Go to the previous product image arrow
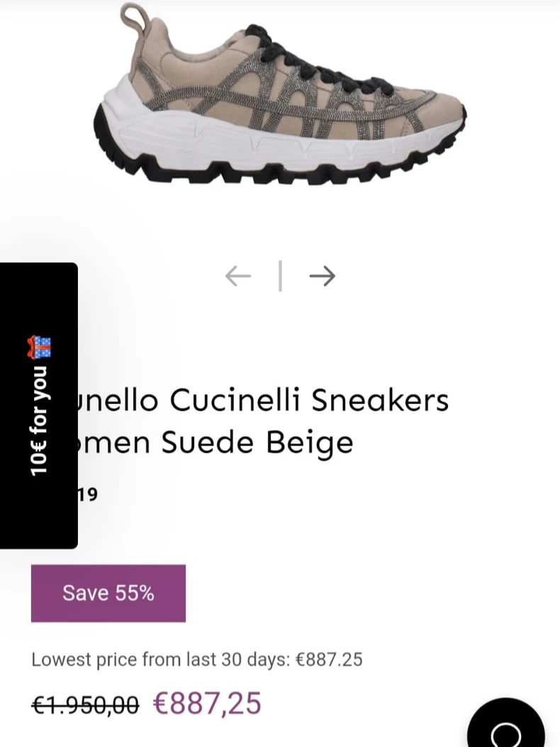560x747 pixels. point(238,276)
